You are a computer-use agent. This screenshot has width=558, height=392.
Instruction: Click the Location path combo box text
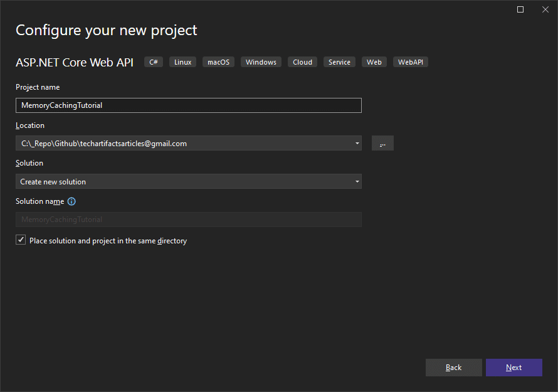[104, 144]
